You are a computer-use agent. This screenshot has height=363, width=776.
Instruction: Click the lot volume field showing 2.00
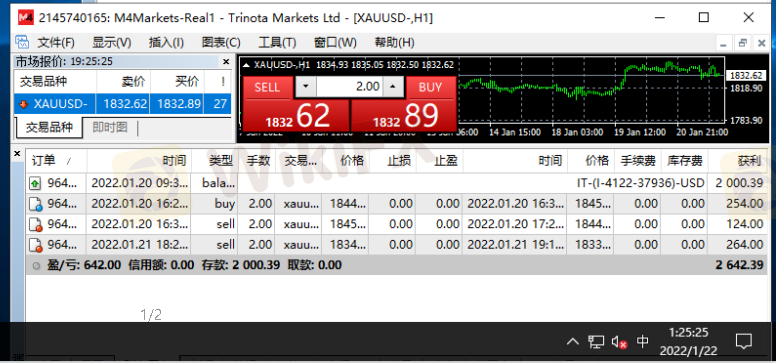pyautogui.click(x=349, y=87)
